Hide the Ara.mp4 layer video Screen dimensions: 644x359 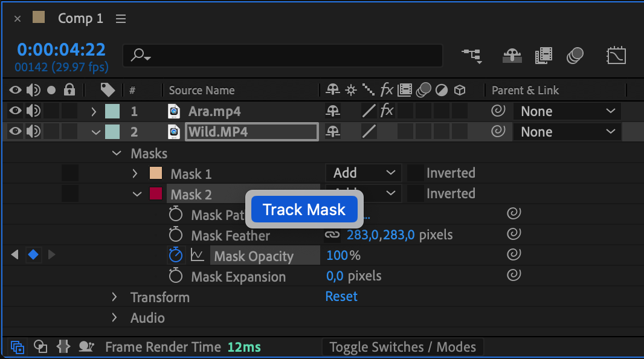pyautogui.click(x=15, y=111)
